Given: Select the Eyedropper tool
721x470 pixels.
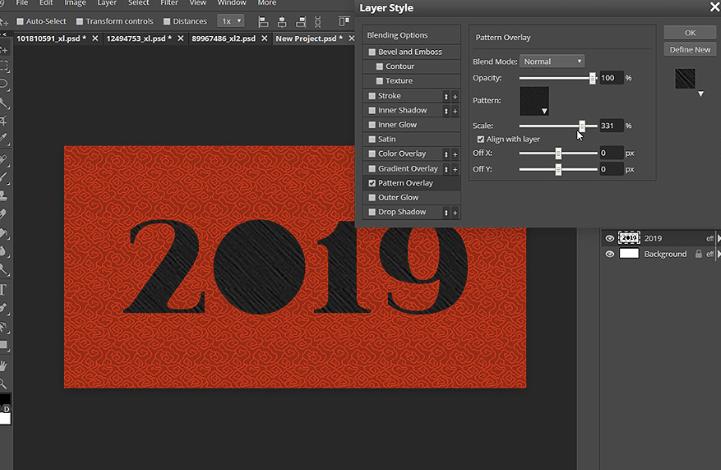Looking at the screenshot, I should (x=4, y=138).
